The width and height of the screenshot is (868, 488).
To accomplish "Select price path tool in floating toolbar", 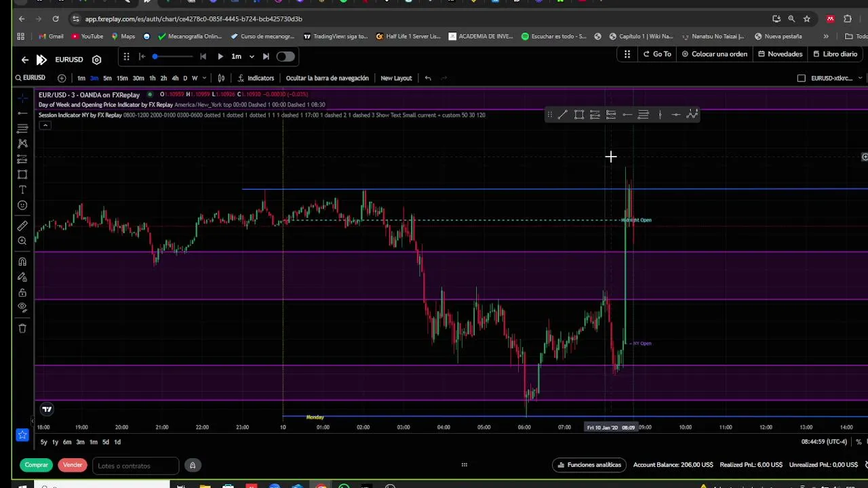I will click(692, 115).
